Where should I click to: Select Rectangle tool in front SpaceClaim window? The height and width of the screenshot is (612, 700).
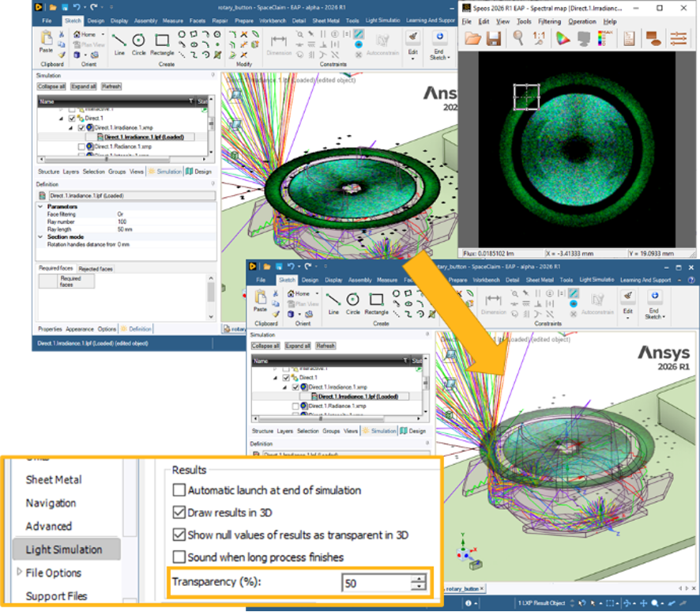pyautogui.click(x=376, y=303)
